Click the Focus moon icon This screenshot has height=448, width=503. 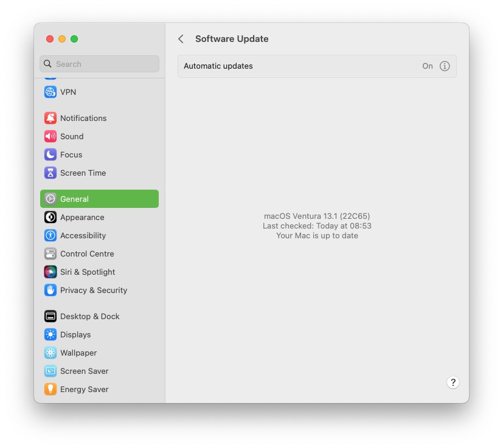[x=50, y=154]
